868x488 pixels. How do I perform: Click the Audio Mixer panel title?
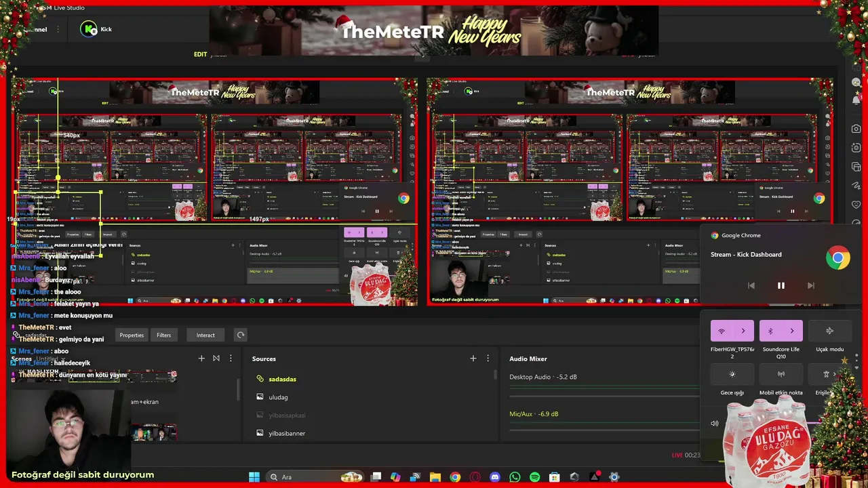(528, 359)
